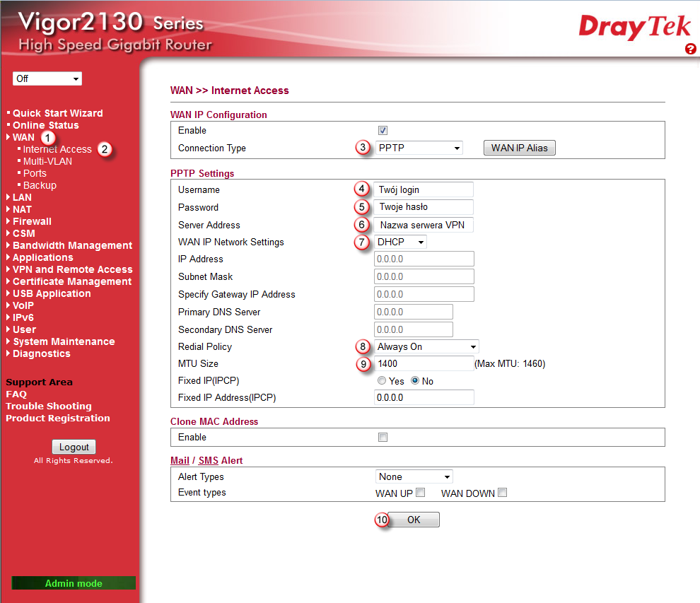Click the (Max MTU: 1460) text
This screenshot has height=603, width=700.
pos(510,364)
